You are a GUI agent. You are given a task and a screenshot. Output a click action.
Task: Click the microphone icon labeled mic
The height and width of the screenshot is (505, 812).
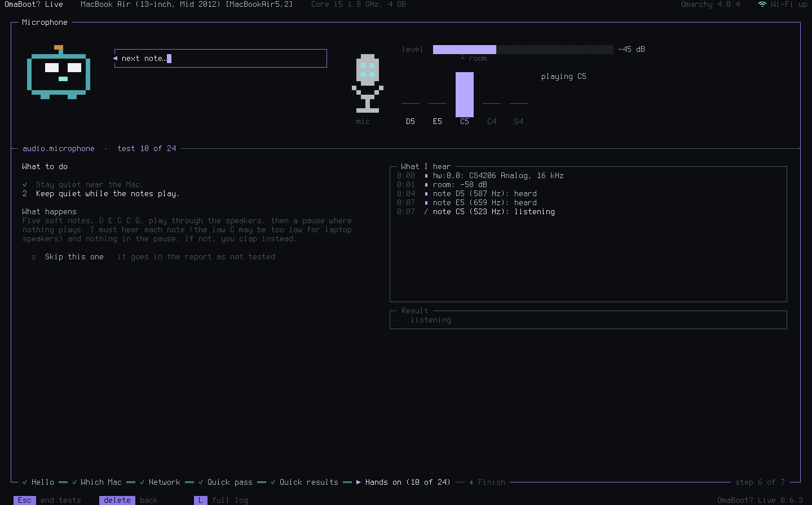(x=368, y=83)
